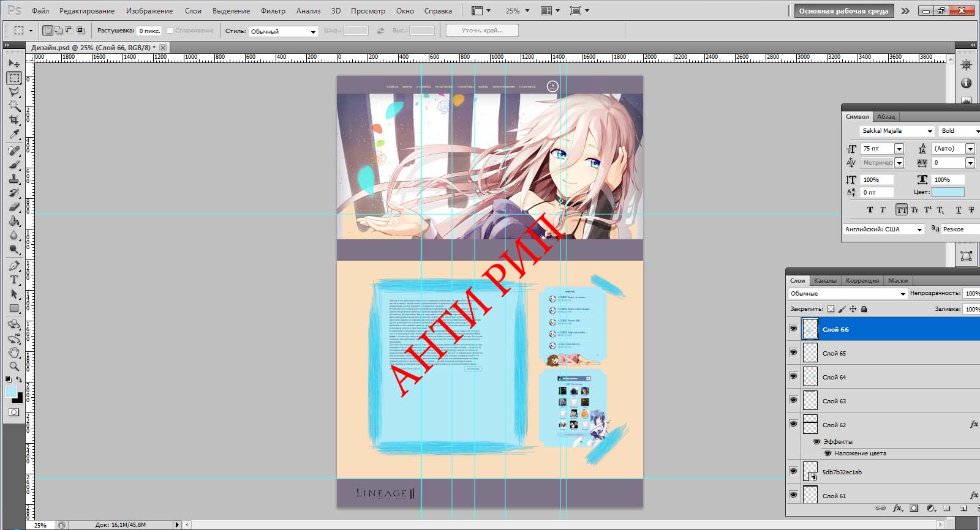
Task: Select the History Brush tool
Action: pyautogui.click(x=14, y=193)
